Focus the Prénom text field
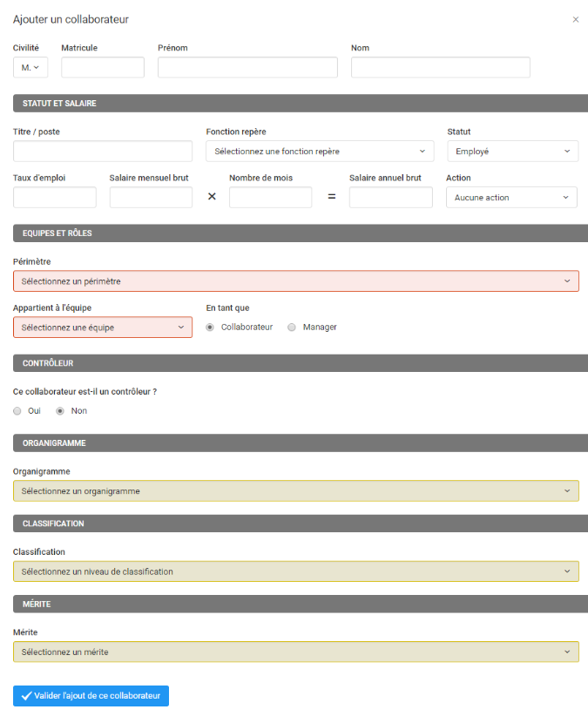Image resolution: width=588 pixels, height=723 pixels. point(247,67)
